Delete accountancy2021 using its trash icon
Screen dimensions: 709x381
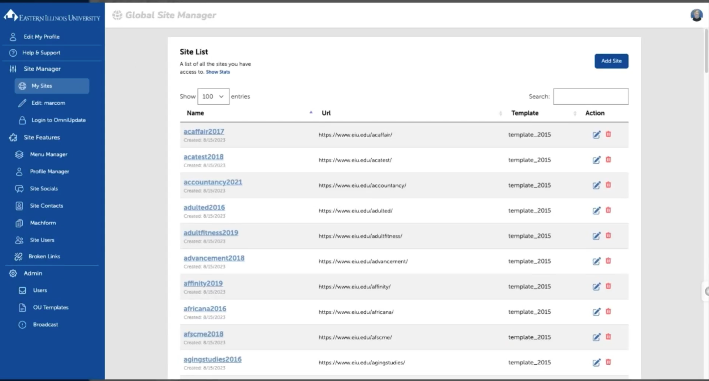click(608, 185)
